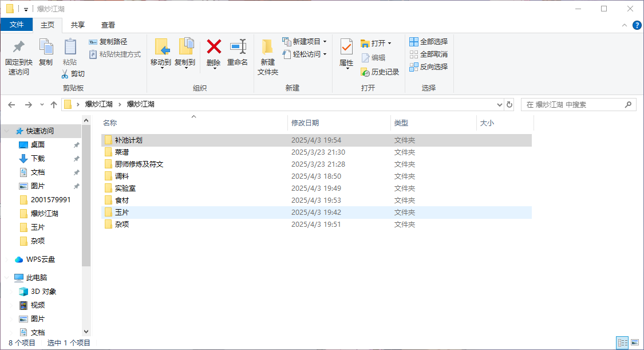The width and height of the screenshot is (644, 350).
Task: Click the search box 在 爆炒江湖 中搜索
Action: [x=572, y=105]
